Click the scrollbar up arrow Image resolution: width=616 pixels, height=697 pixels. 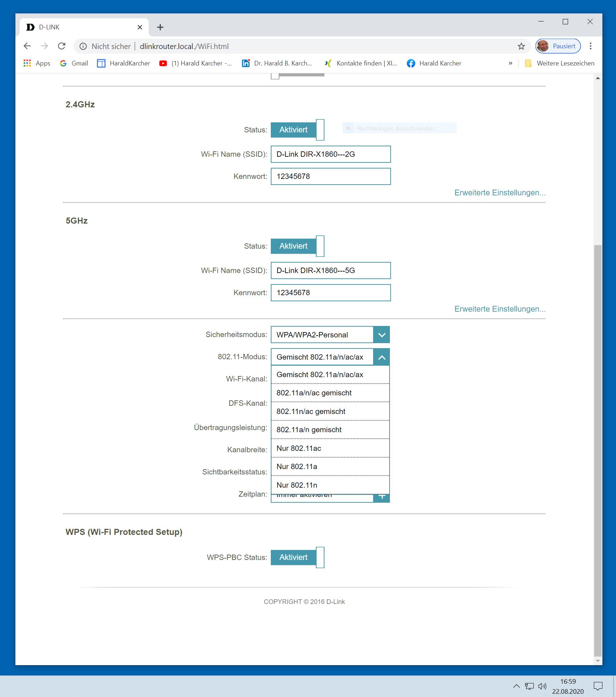point(598,78)
